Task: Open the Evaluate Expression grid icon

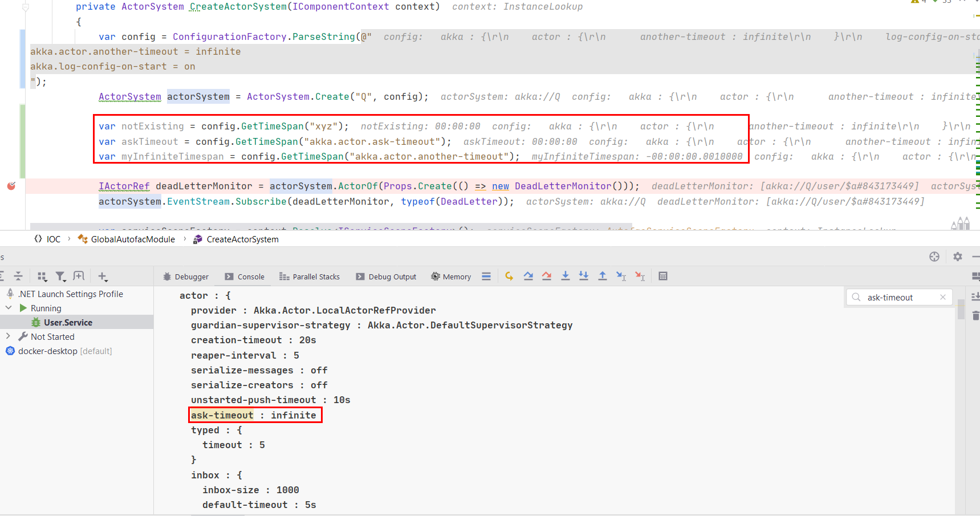Action: click(x=663, y=276)
